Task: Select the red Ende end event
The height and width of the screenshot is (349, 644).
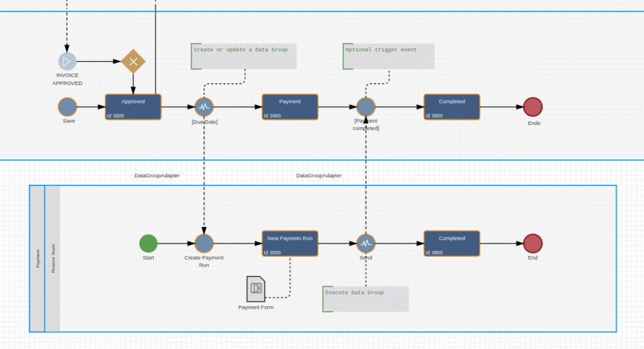Action: click(x=533, y=107)
